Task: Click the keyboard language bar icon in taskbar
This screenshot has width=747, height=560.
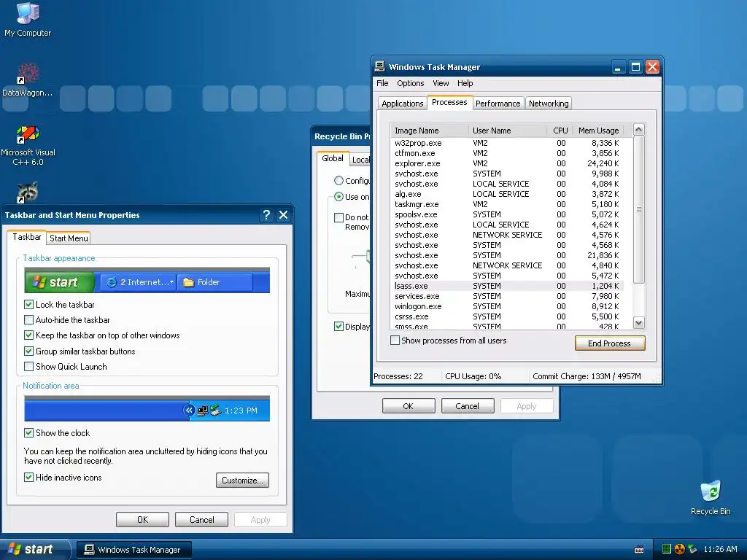Action: (x=639, y=550)
